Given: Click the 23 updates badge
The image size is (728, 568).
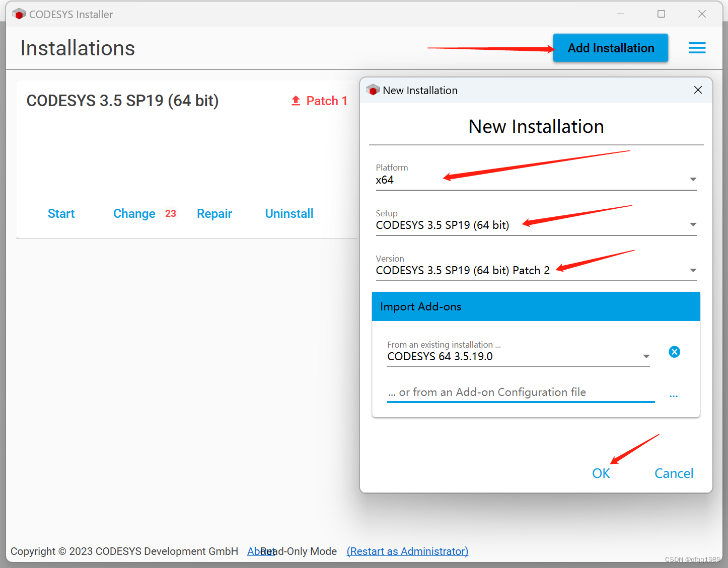Looking at the screenshot, I should point(171,213).
